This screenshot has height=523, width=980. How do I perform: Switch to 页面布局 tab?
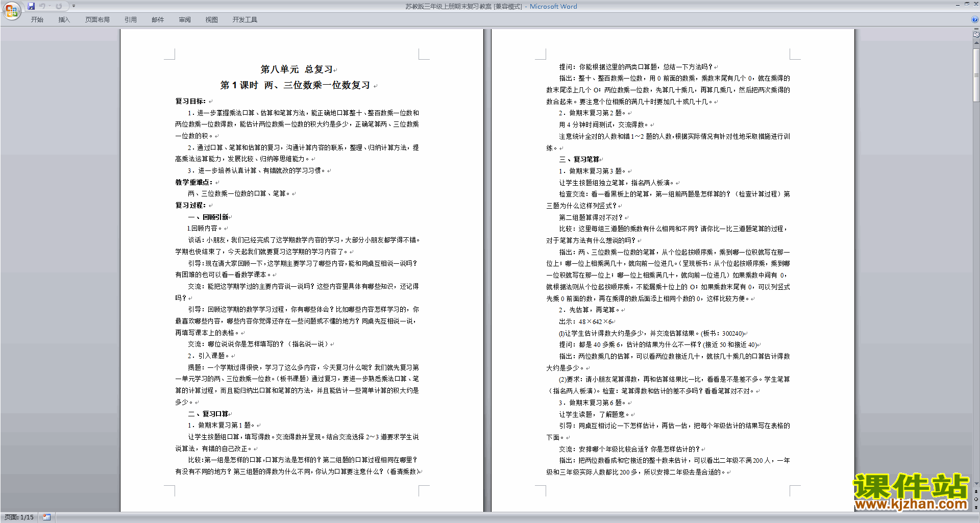(x=97, y=20)
